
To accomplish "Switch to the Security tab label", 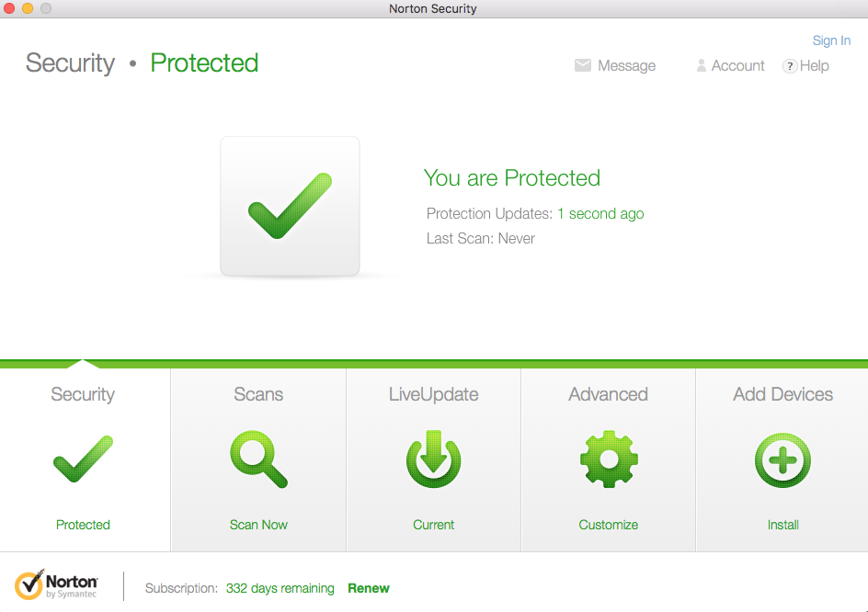I will pyautogui.click(x=83, y=394).
